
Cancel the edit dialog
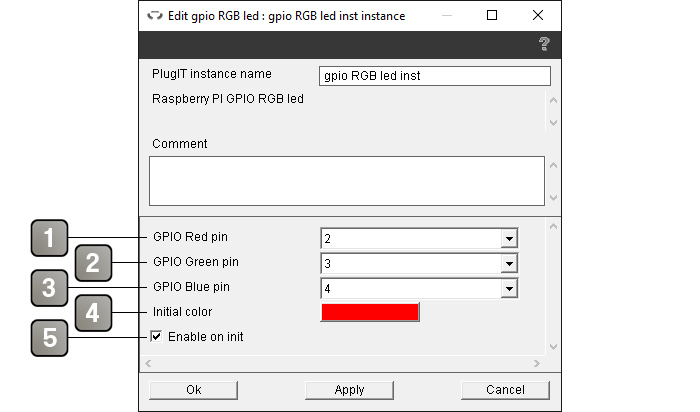[505, 390]
